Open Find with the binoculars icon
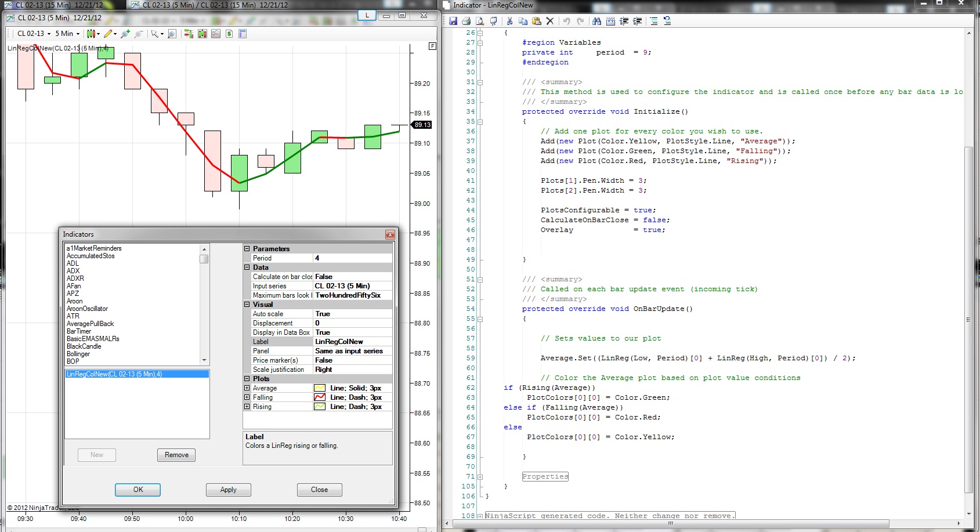Image resolution: width=980 pixels, height=532 pixels. 596,21
